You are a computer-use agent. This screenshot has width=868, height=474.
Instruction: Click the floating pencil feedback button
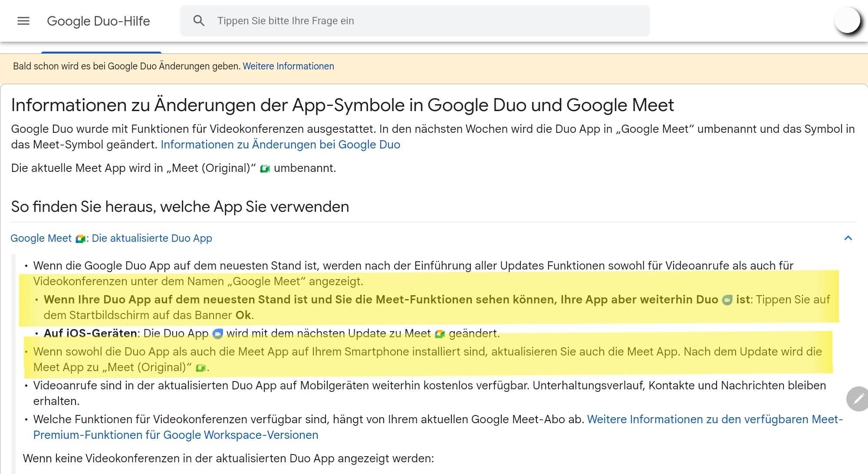click(858, 398)
